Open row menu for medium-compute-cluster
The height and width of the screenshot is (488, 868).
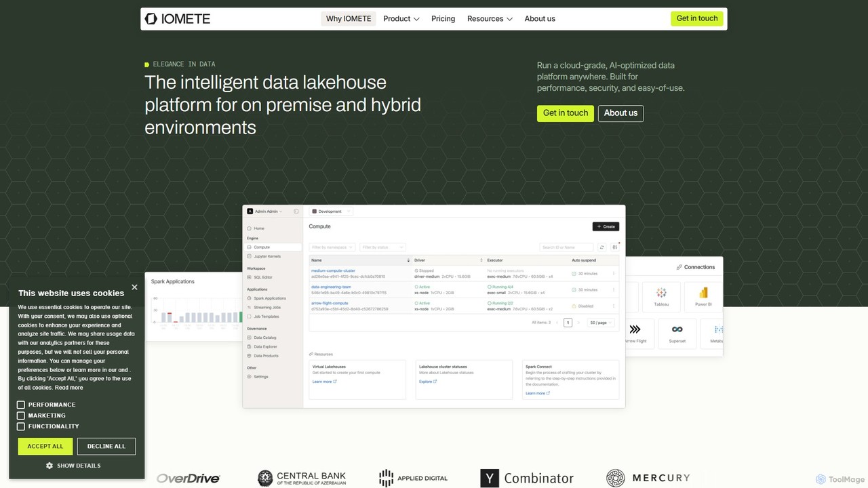click(x=614, y=273)
